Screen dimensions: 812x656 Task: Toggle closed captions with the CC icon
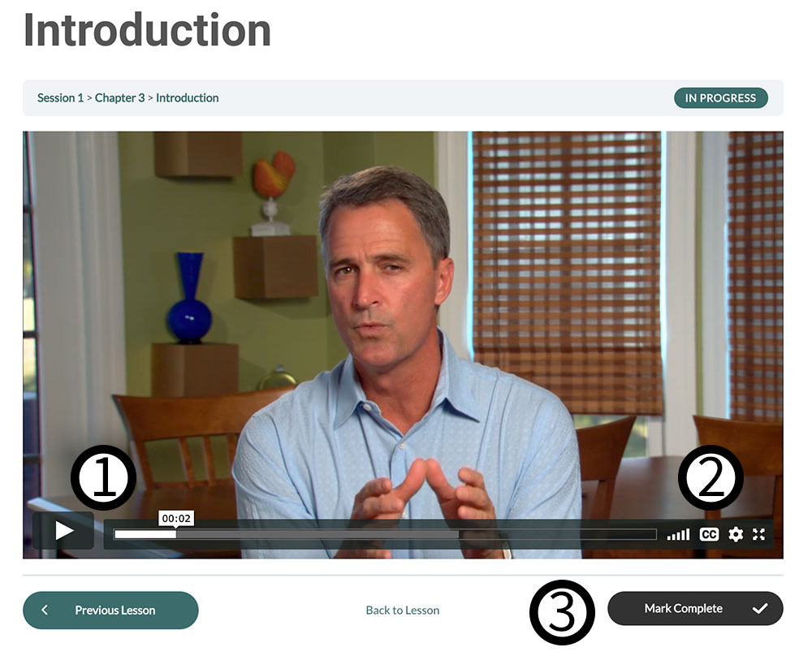tap(709, 533)
